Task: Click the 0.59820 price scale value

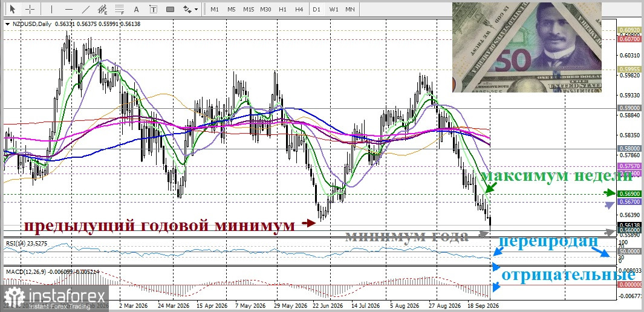Action: tap(629, 76)
